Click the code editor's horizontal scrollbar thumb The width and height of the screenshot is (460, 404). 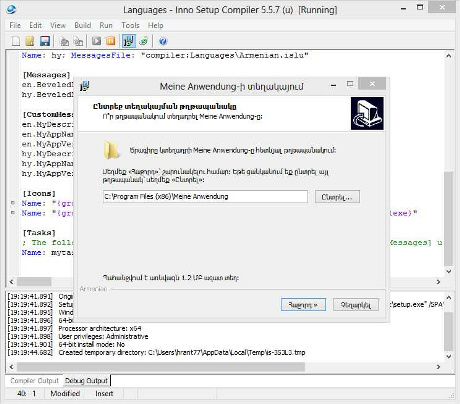tap(34, 282)
